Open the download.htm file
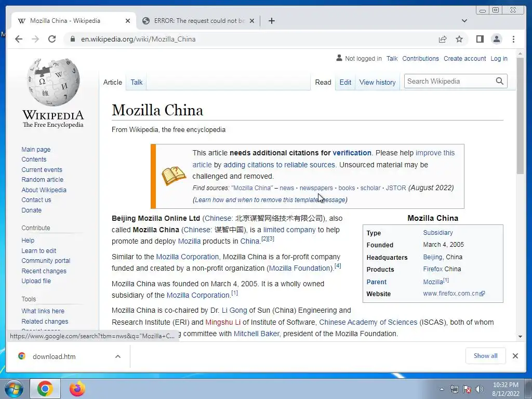 point(54,356)
